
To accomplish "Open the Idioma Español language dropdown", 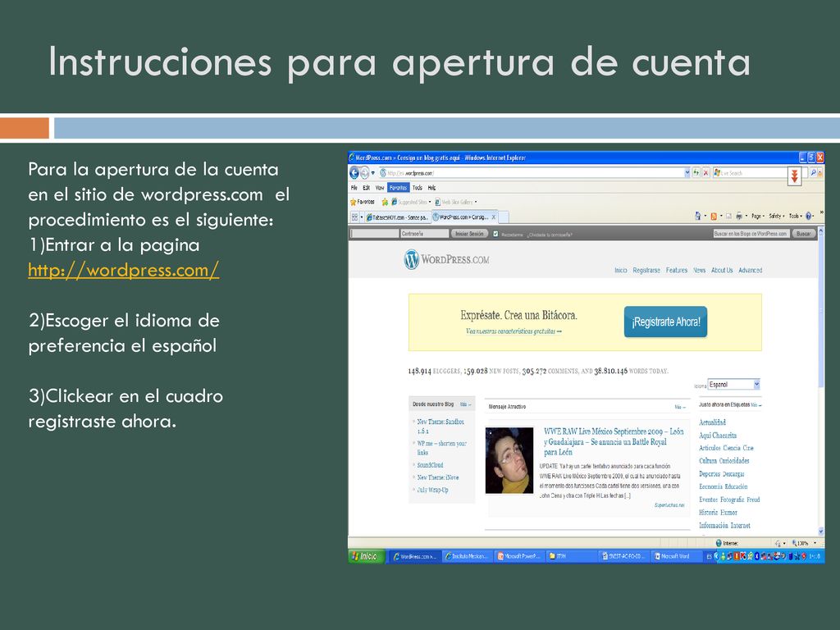I will (x=734, y=385).
